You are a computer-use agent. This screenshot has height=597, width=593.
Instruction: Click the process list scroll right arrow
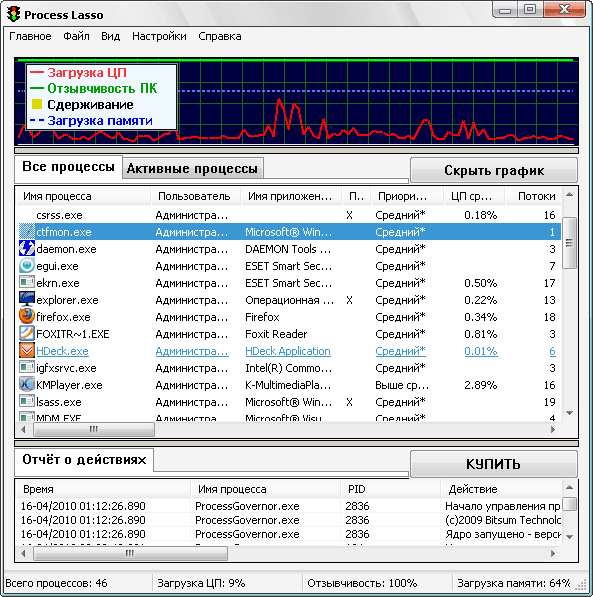(x=553, y=429)
